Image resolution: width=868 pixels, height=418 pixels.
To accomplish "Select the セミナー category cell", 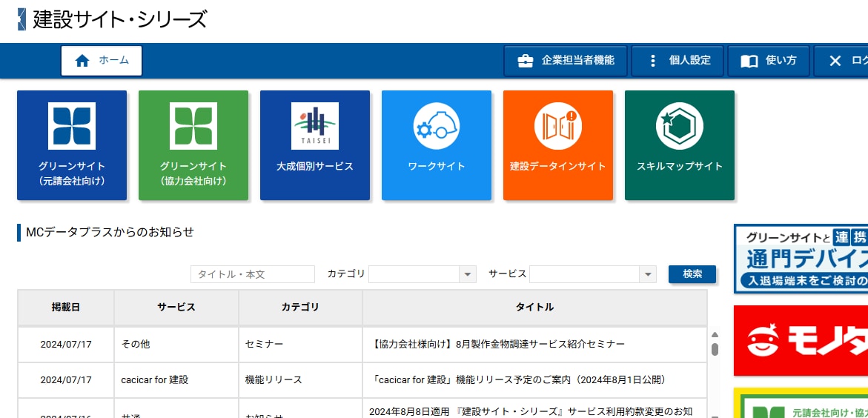I will 301,345.
